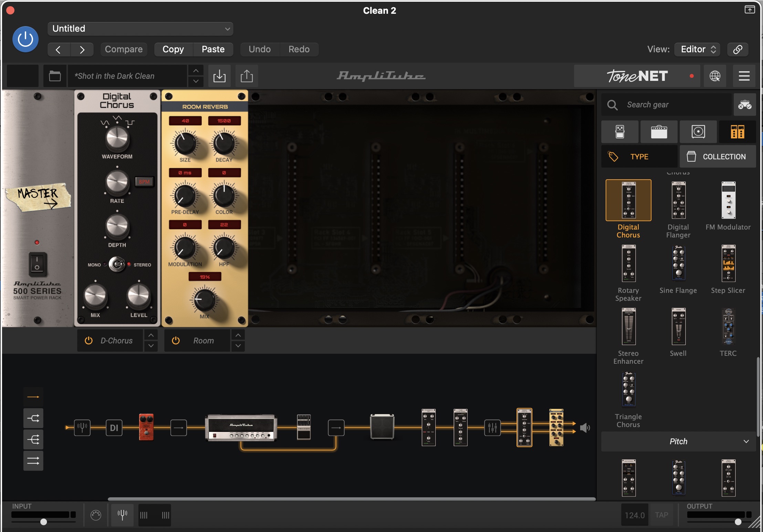Move Room slot down arrow
The height and width of the screenshot is (532, 763).
point(238,346)
